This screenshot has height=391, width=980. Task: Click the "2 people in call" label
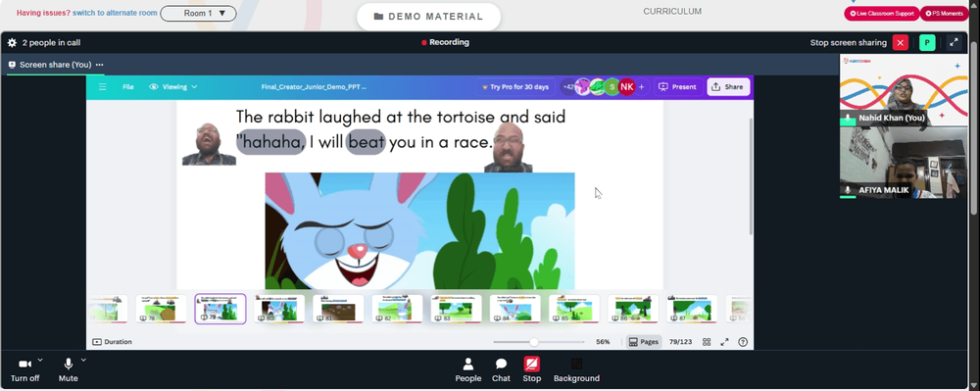tap(51, 43)
